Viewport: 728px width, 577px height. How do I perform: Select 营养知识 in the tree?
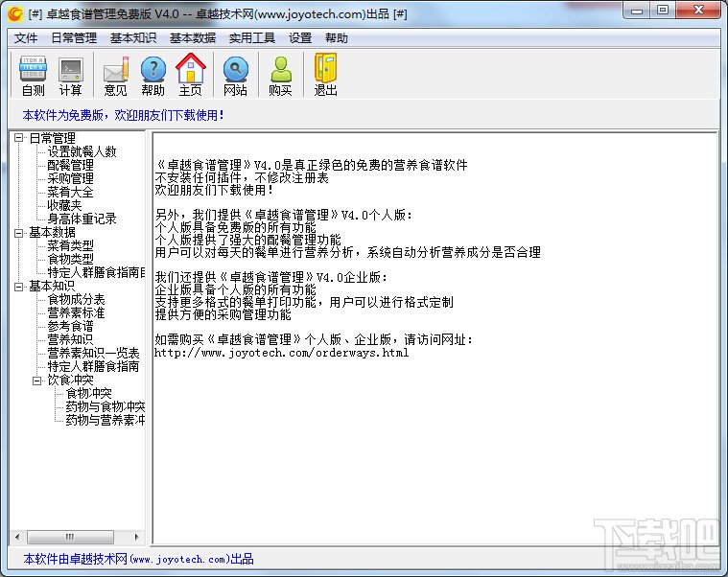pyautogui.click(x=70, y=340)
